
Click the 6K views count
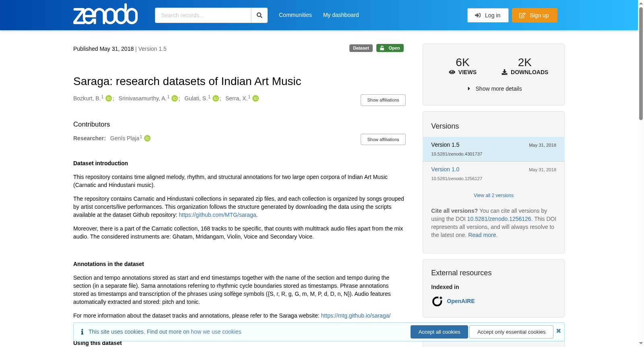(x=462, y=62)
